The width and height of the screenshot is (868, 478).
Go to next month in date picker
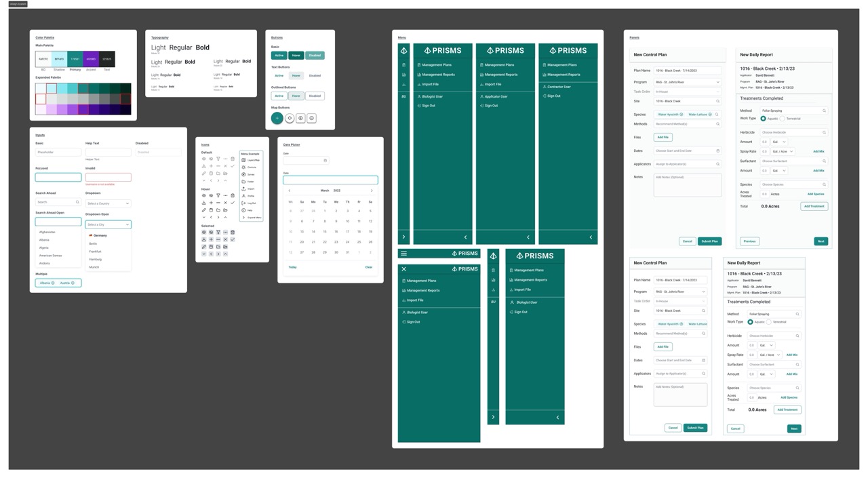[x=372, y=191]
